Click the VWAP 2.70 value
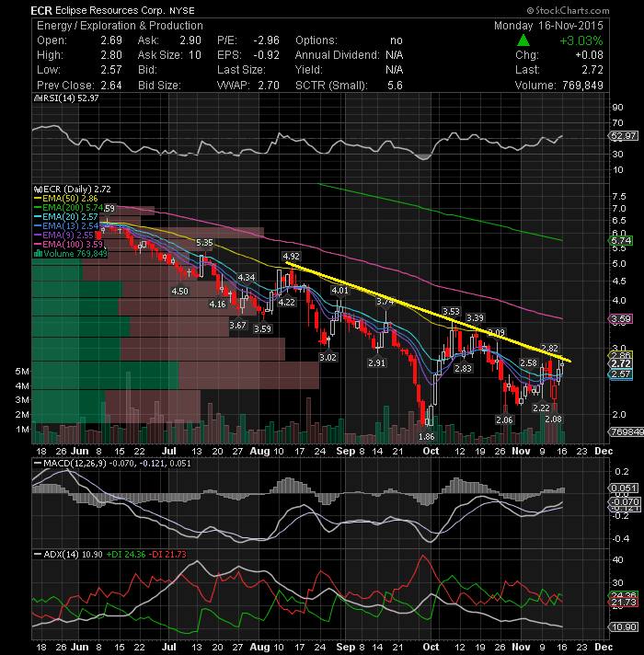Viewport: 644px width, 655px height. coord(268,86)
